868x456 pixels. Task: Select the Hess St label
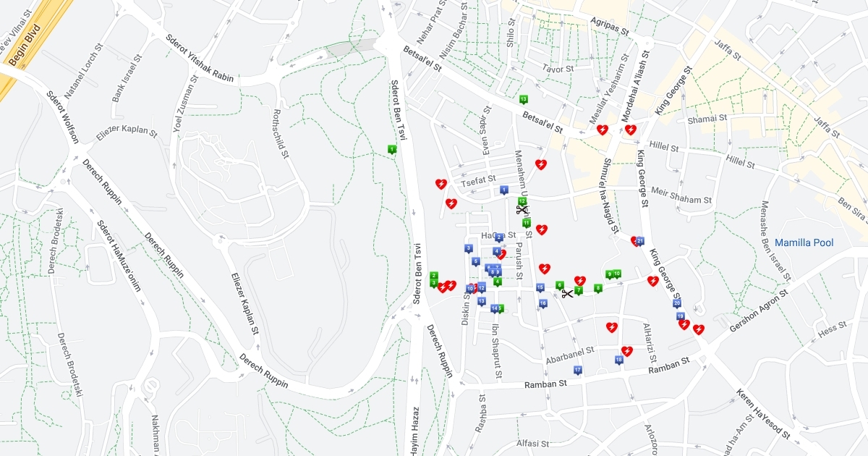pos(832,330)
